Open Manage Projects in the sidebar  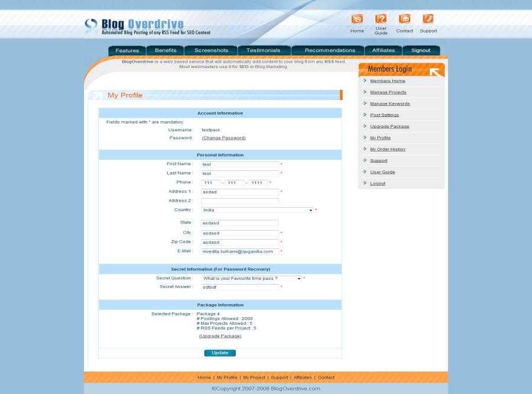[x=388, y=92]
